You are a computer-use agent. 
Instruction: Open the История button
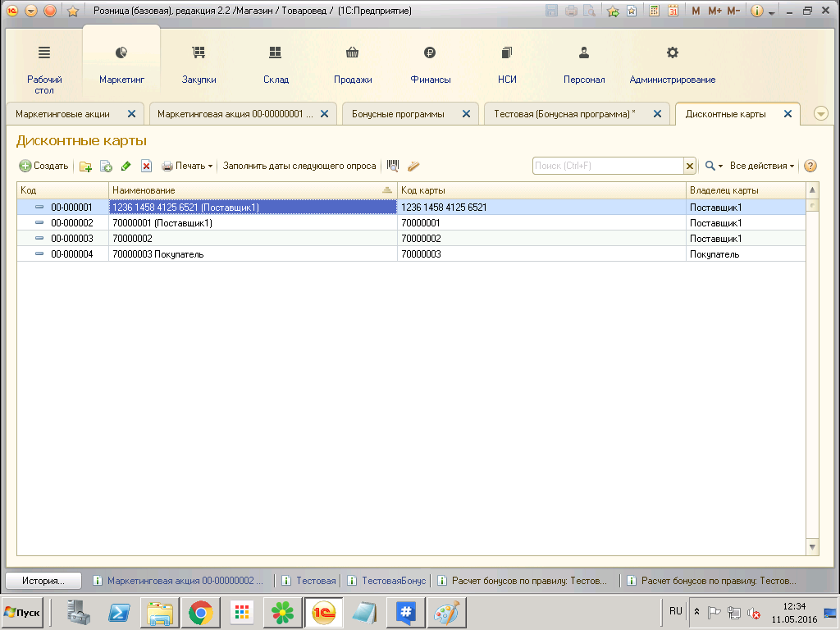pos(43,581)
